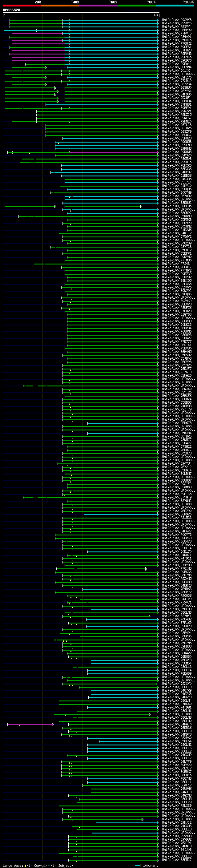The image size is (197, 868).
Task: Click the 394 query length label
Action: 155,15
